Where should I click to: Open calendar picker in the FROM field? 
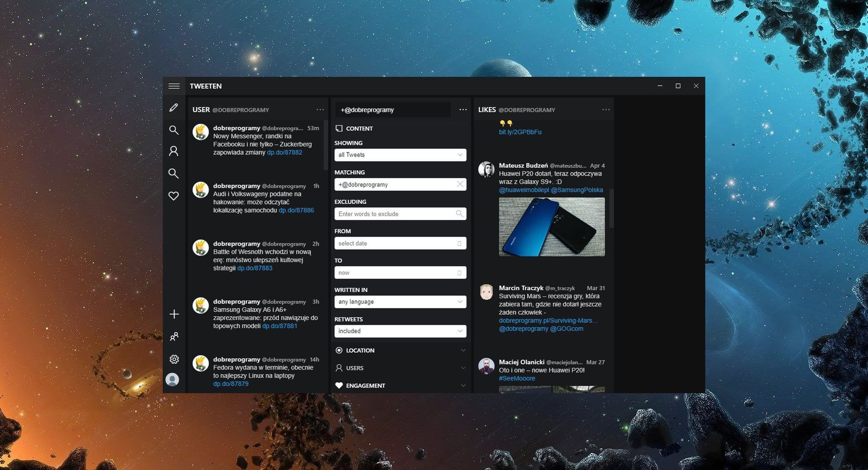[459, 243]
